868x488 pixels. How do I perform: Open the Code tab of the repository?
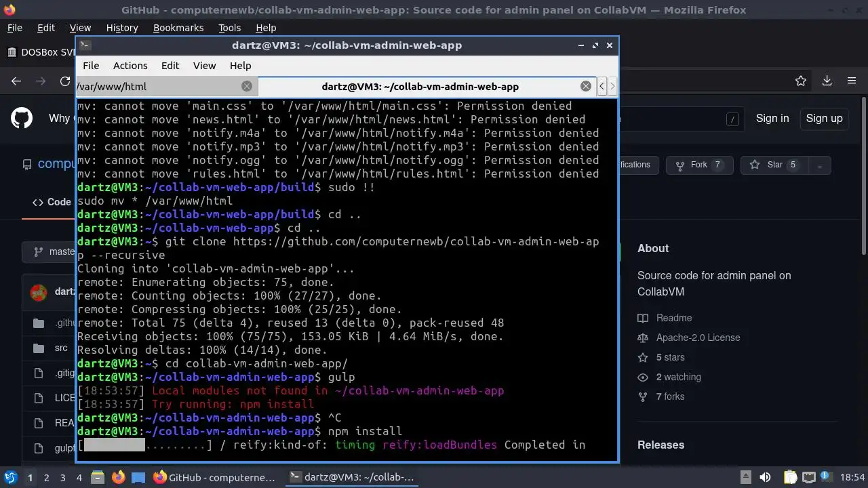click(x=52, y=202)
